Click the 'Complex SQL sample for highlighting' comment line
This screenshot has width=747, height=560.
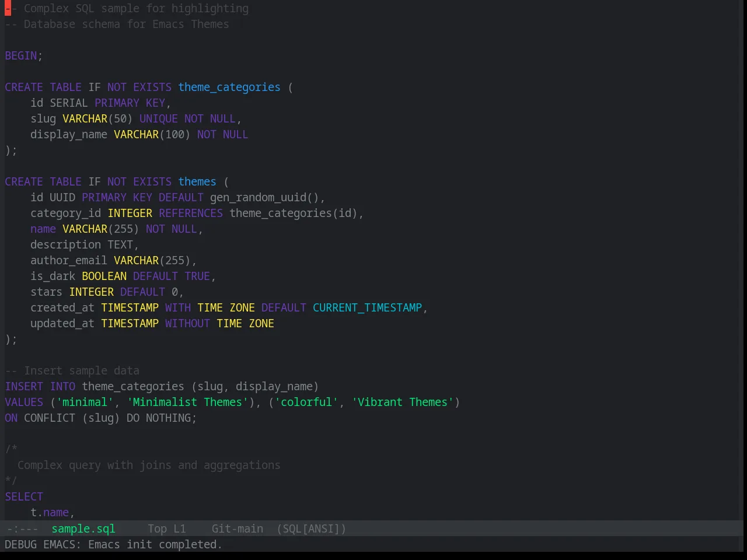coord(127,8)
